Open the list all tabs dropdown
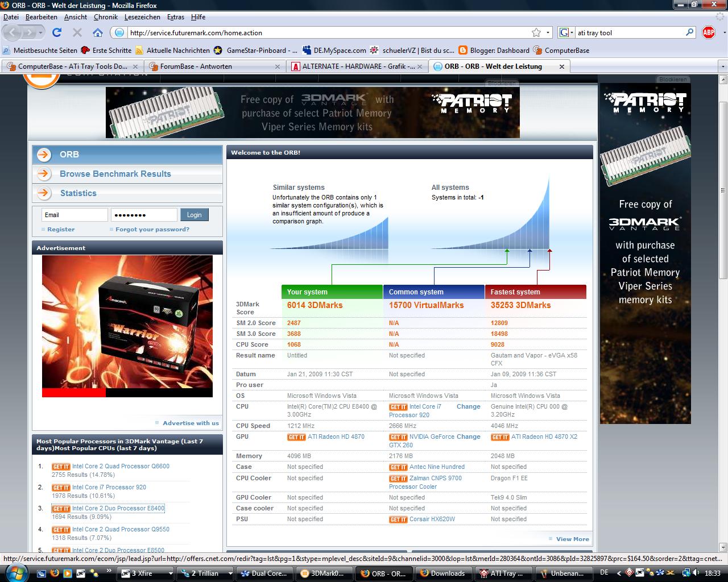 [x=723, y=66]
